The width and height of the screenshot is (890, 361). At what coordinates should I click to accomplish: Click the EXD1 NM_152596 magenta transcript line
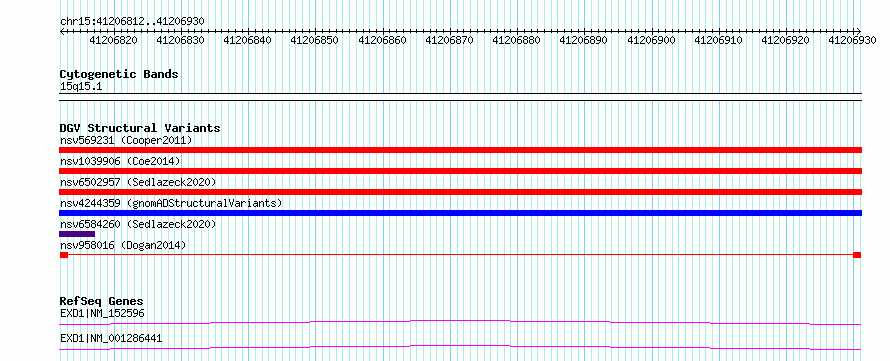coord(460,322)
